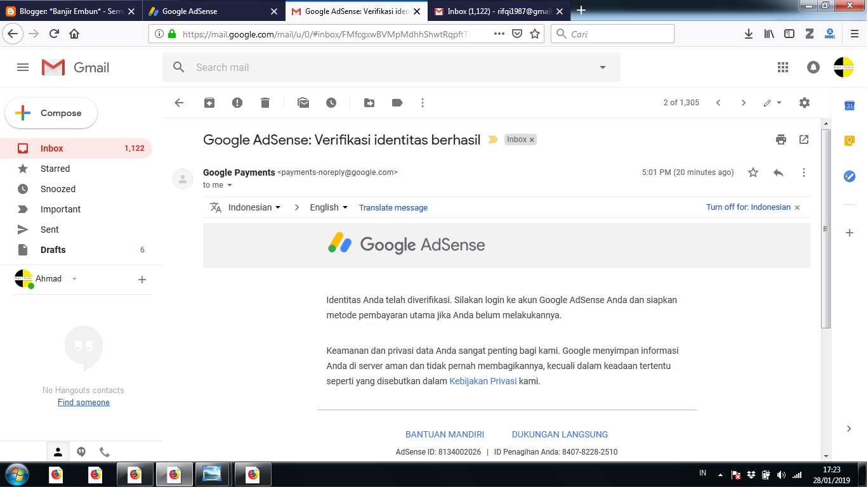This screenshot has width=868, height=492.
Task: Open input tools dropdown pencil
Action: pyautogui.click(x=772, y=103)
